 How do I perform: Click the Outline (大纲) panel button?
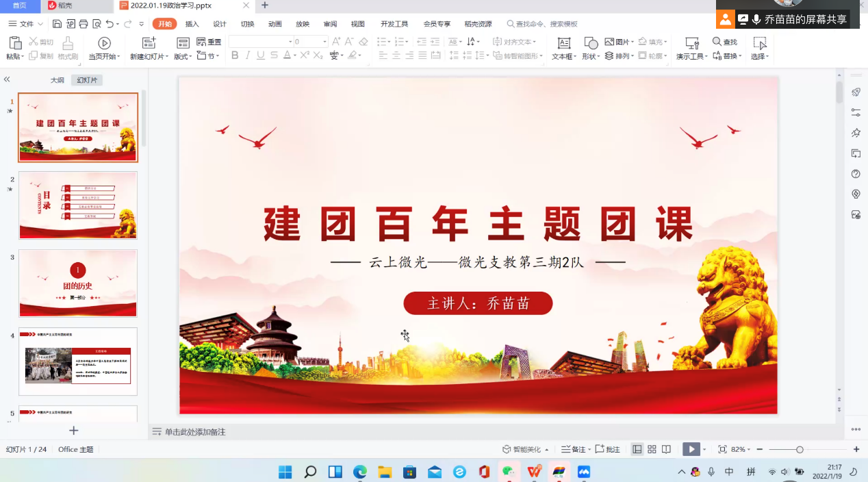tap(58, 80)
